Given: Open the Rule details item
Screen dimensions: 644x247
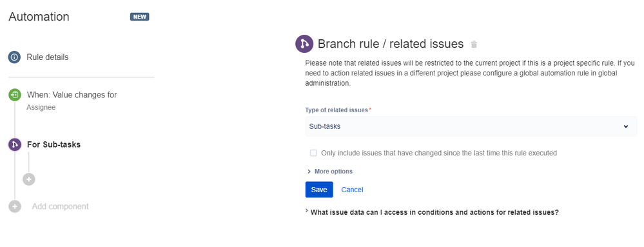Looking at the screenshot, I should (48, 57).
